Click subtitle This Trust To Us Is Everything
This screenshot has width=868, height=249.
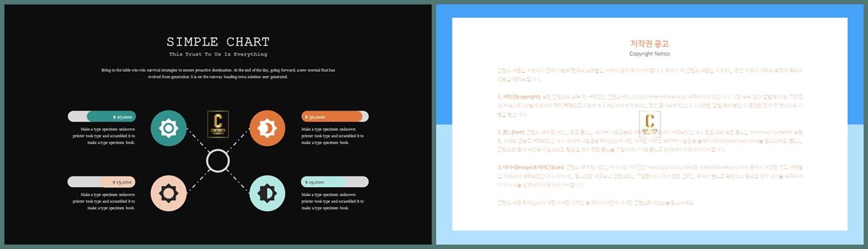tap(218, 54)
